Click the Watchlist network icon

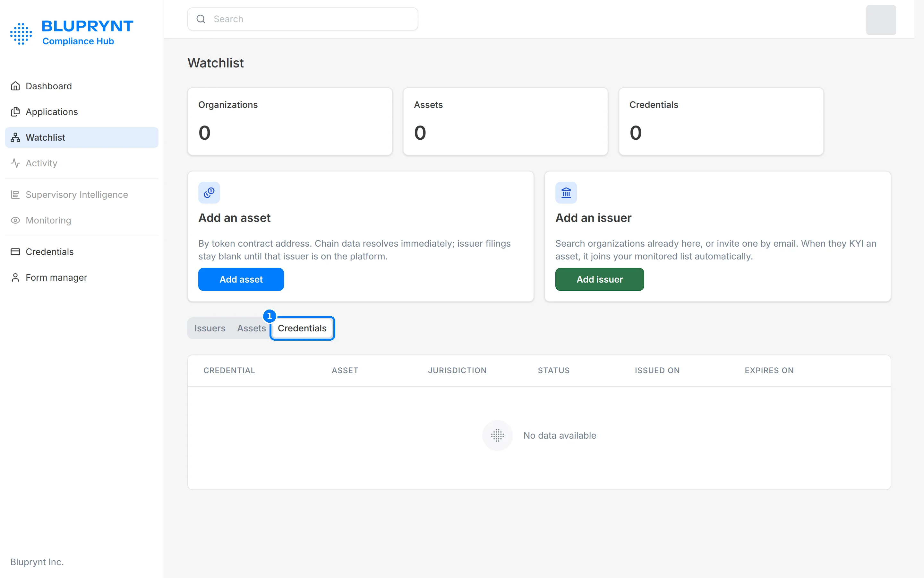coord(15,137)
